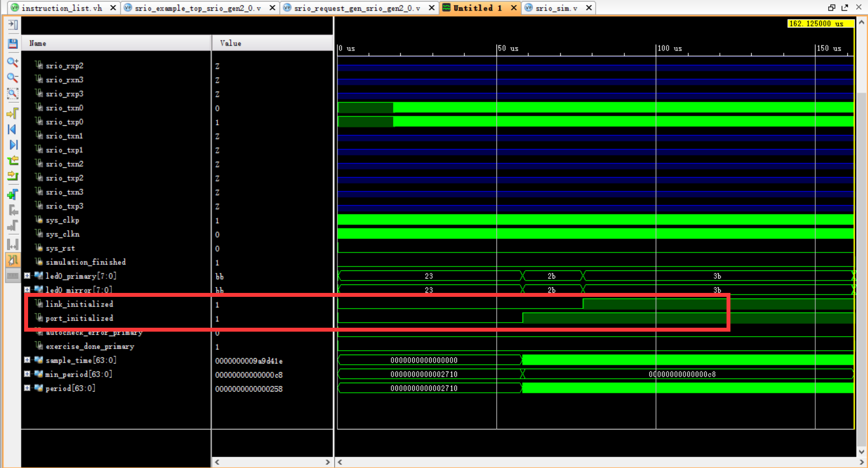Toggle the highlighted snap-to-transition icon
The image size is (868, 468).
[x=12, y=260]
